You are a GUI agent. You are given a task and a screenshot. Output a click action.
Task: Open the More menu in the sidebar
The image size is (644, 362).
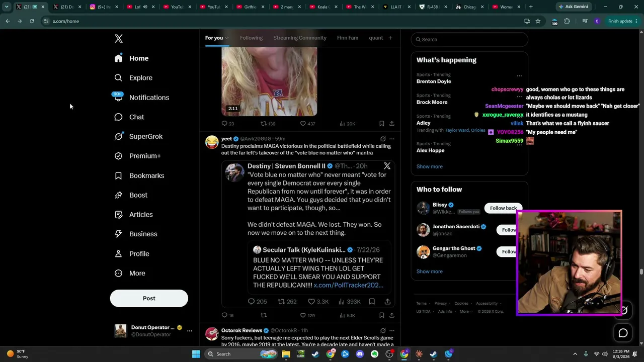130,274
